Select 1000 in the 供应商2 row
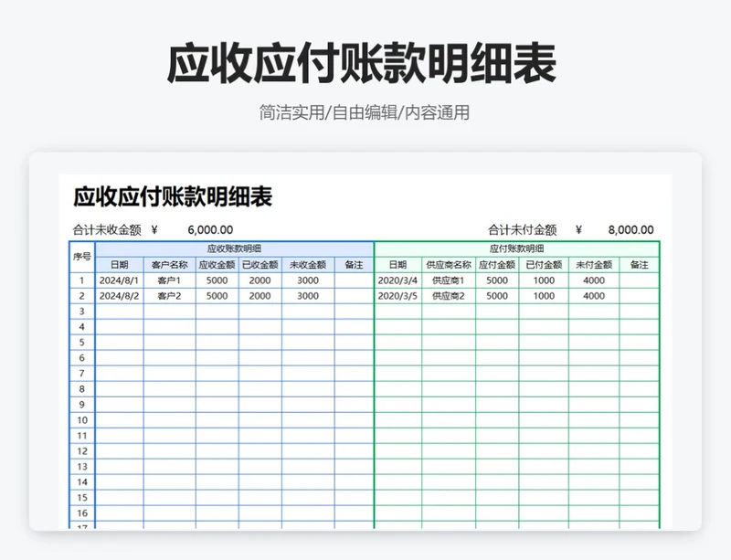This screenshot has width=731, height=560. 544,296
